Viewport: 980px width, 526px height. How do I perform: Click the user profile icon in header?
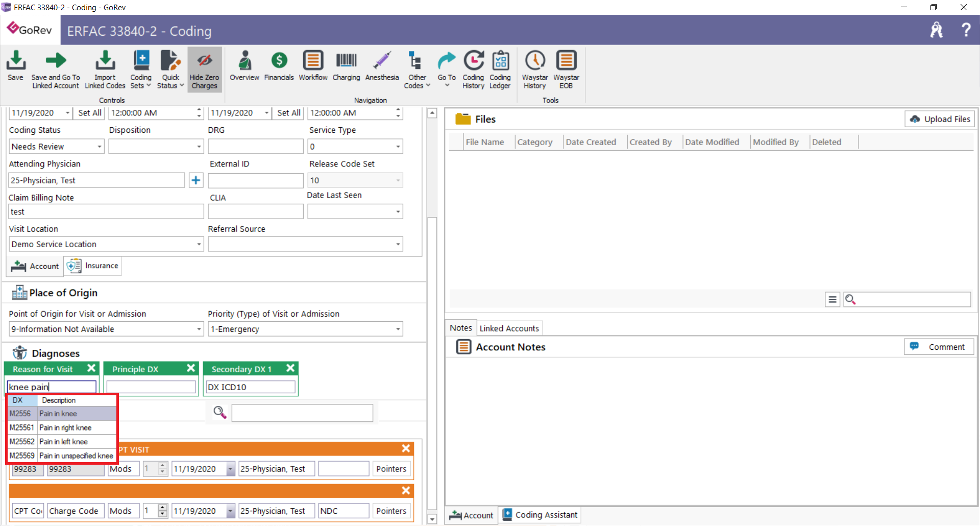(x=937, y=30)
